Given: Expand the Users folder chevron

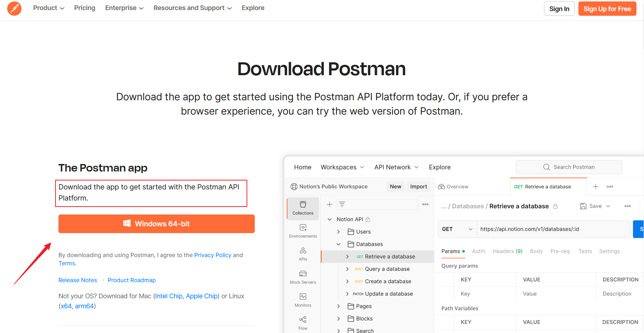Looking at the screenshot, I should (x=338, y=232).
